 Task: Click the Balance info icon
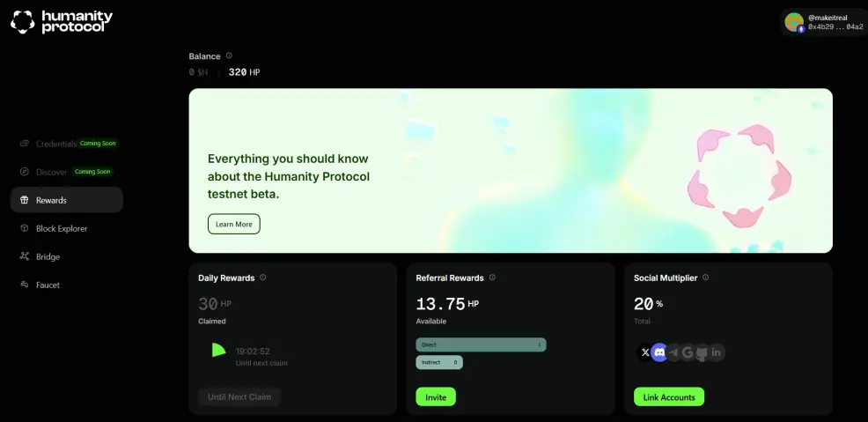(x=229, y=56)
